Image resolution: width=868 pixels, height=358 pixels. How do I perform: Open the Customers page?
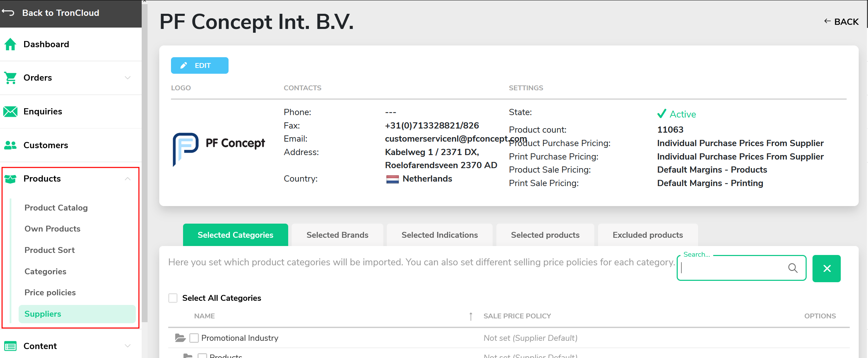pos(46,145)
